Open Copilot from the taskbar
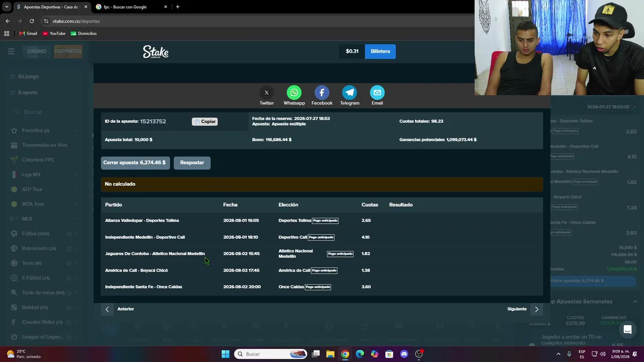Image resolution: width=644 pixels, height=362 pixels. pyautogui.click(x=374, y=354)
